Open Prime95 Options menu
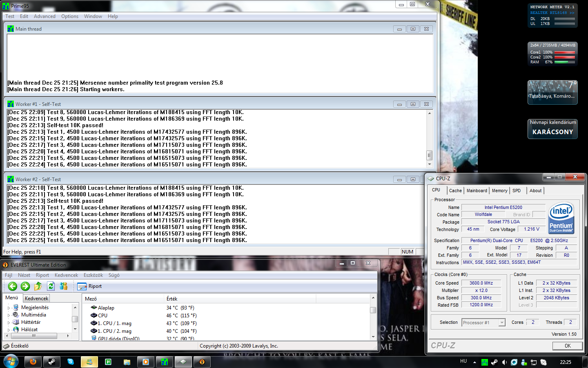Screen dimensions: 588x368 click(70, 16)
